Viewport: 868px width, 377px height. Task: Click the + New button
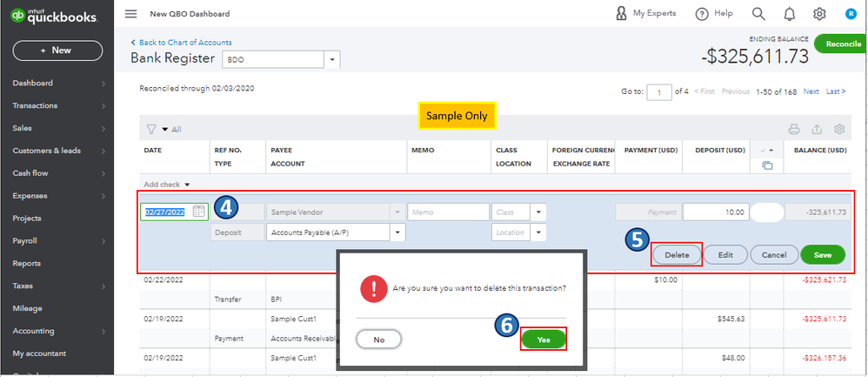point(57,50)
